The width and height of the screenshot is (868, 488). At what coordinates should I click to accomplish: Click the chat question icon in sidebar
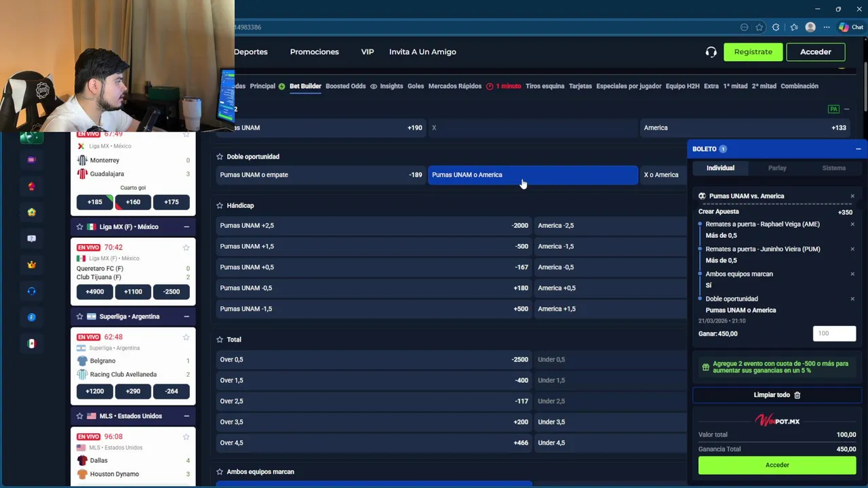[x=31, y=239]
